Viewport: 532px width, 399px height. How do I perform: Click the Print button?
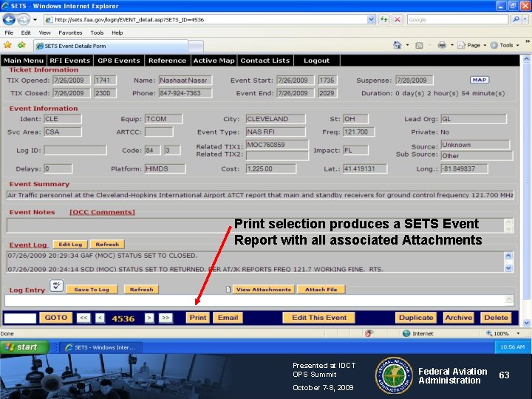[x=198, y=318]
